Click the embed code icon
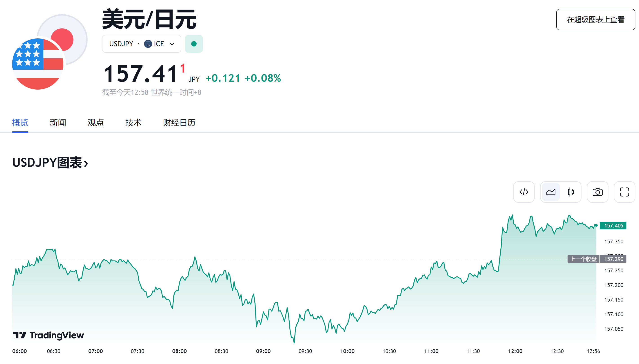639x364 pixels. tap(524, 192)
